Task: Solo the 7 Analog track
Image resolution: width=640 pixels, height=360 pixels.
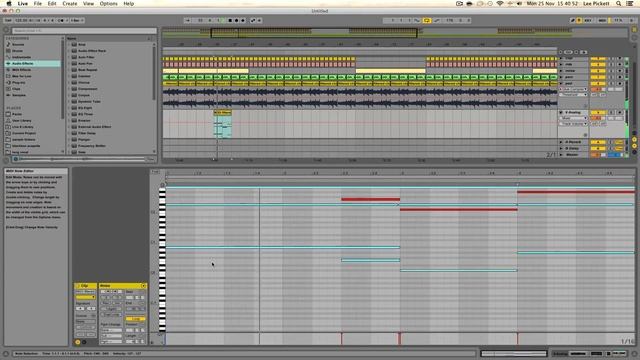Action: pyautogui.click(x=611, y=112)
